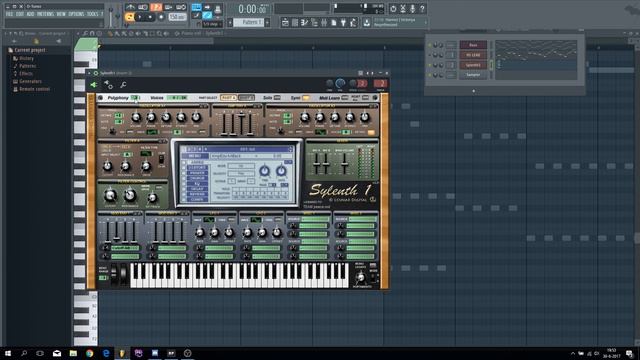The image size is (640, 360).
Task: Expand the Remote control folder in the browser
Action: 34,89
